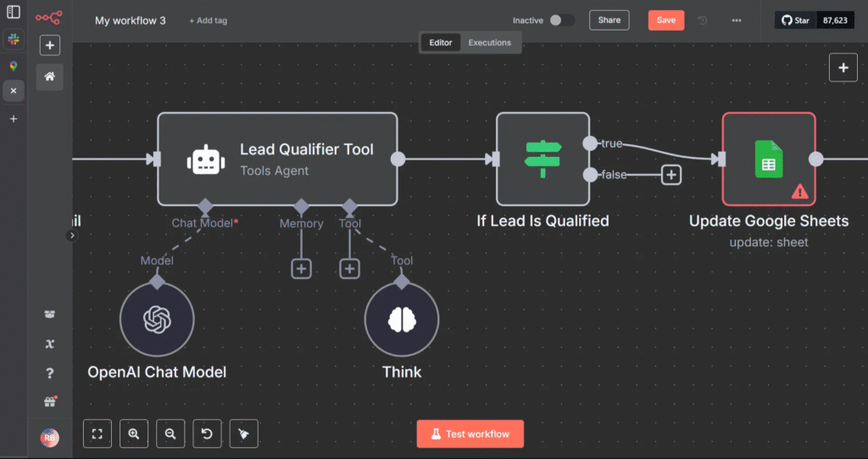Toggle the Inactive workflow switch
This screenshot has height=459, width=868.
[x=561, y=20]
